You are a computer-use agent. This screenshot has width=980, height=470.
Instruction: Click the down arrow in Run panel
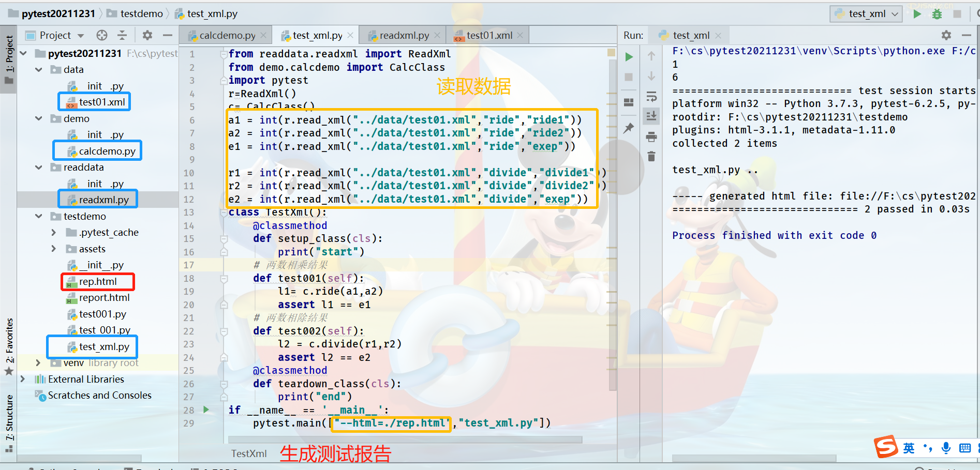tap(651, 76)
